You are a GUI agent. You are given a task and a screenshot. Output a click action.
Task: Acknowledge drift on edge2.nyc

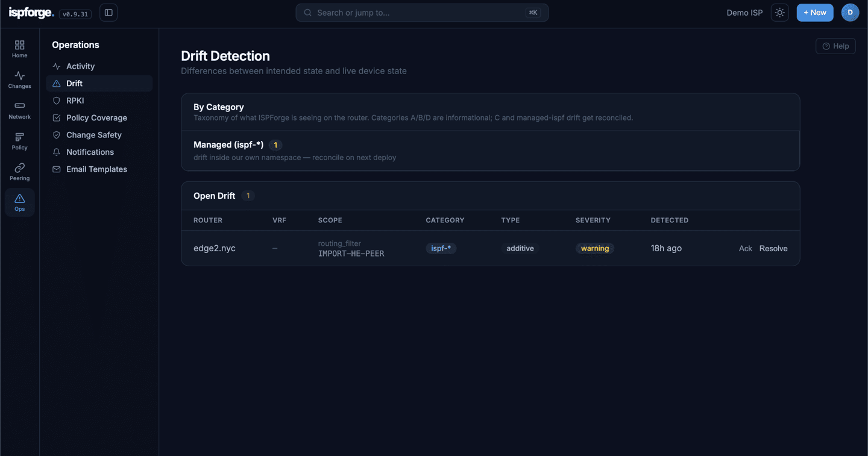pos(746,248)
